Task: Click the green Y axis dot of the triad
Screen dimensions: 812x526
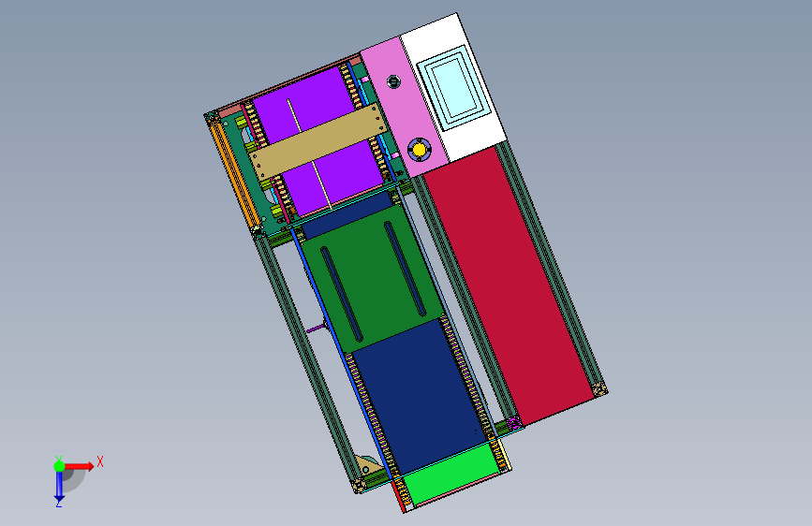Action: 59,466
